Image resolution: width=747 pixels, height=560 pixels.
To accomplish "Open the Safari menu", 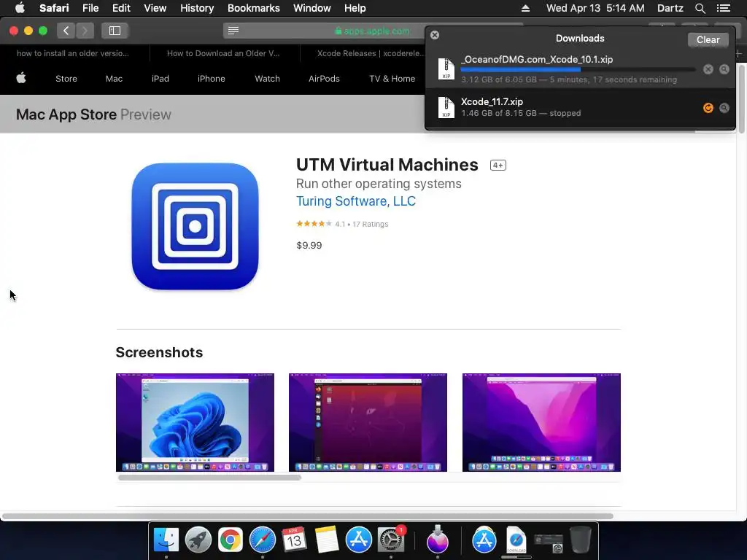I will (x=54, y=8).
